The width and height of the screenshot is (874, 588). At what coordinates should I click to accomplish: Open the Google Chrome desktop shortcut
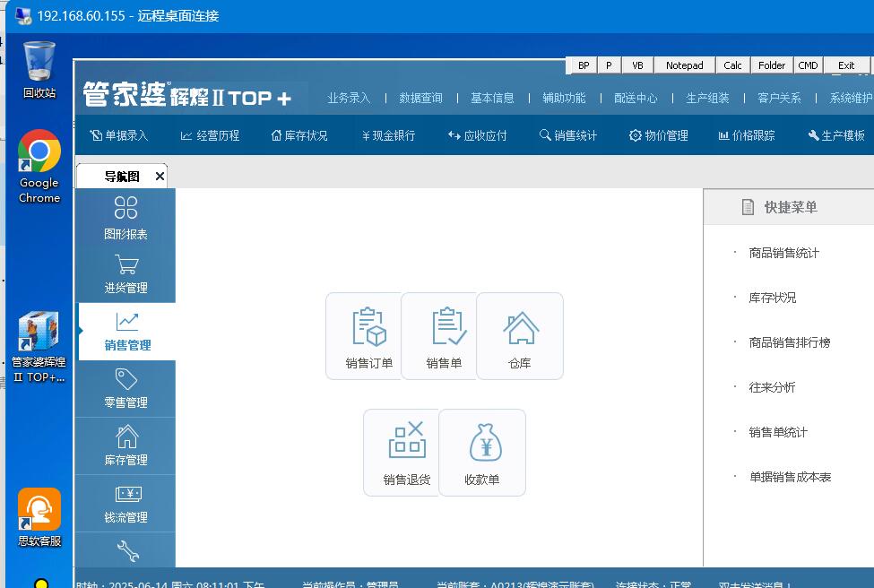pos(39,166)
